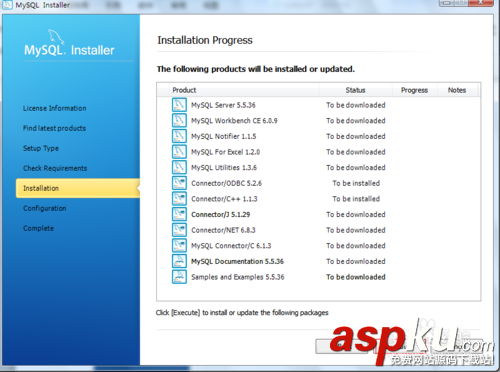Screen dimensions: 500x372
Task: Click the MySQL Server 5.5.36 product icon
Action: coord(179,105)
